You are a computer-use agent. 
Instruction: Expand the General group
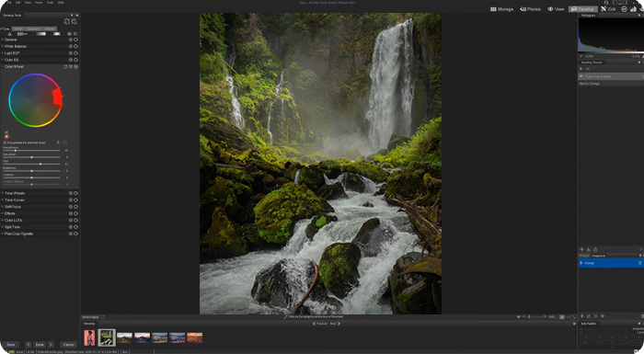click(3, 40)
